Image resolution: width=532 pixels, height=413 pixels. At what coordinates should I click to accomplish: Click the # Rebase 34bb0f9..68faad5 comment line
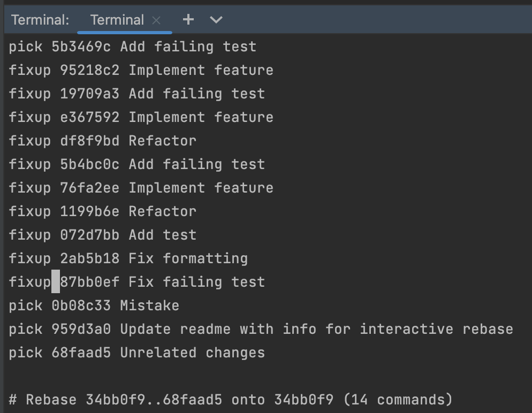(230, 400)
